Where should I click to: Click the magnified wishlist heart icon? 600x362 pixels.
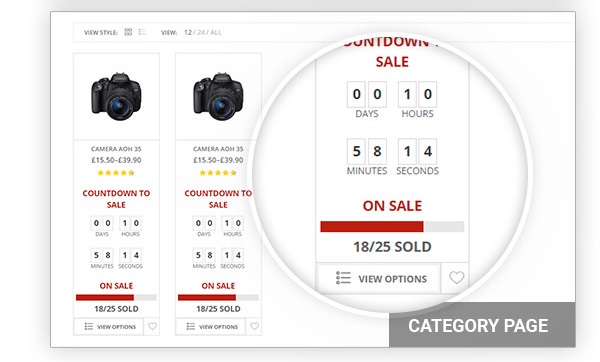[x=457, y=277]
